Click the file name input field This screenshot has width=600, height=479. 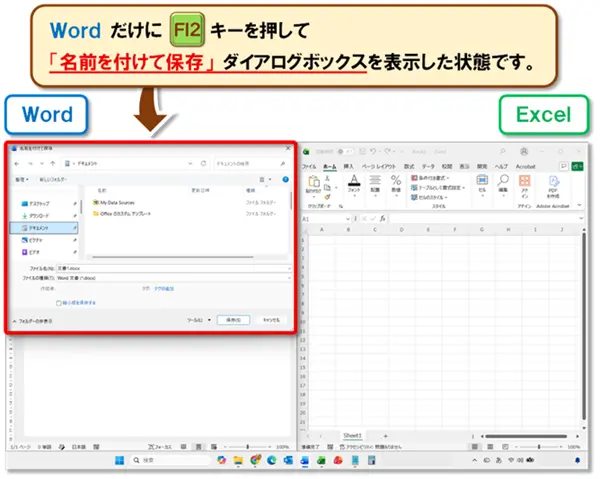coord(174,269)
